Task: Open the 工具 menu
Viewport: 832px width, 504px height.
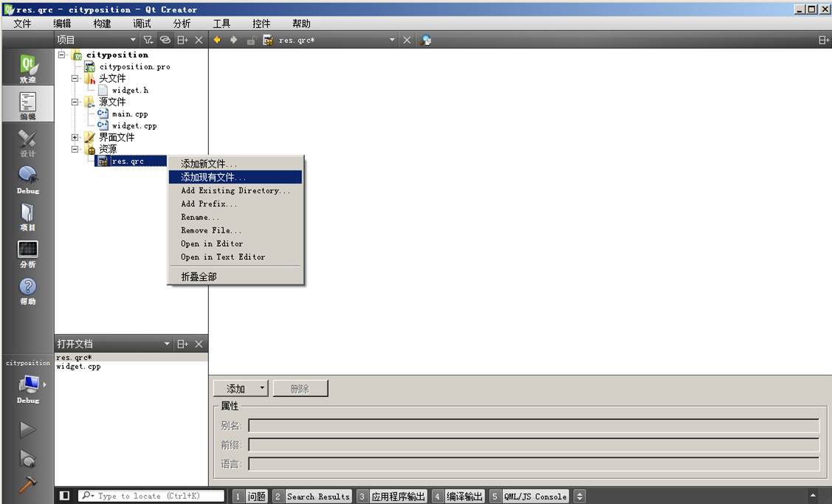Action: point(221,24)
